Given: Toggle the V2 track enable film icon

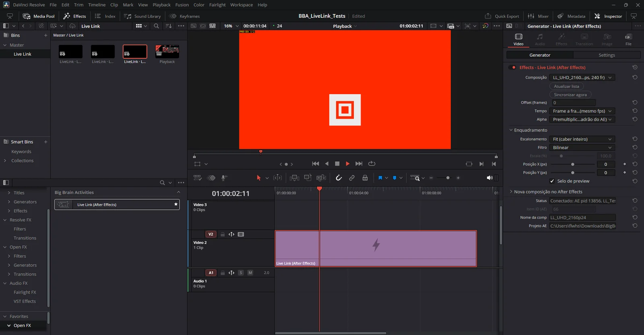Looking at the screenshot, I should (241, 234).
